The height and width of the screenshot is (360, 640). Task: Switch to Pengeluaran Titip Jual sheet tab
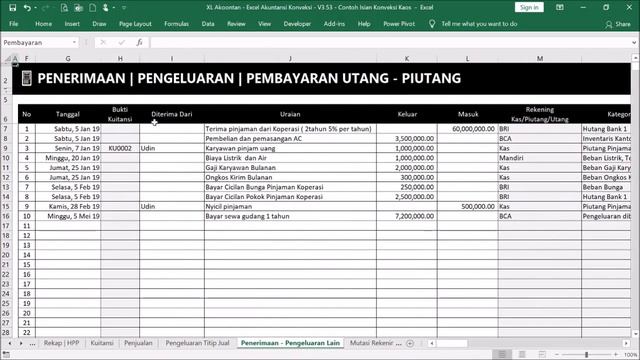(197, 343)
